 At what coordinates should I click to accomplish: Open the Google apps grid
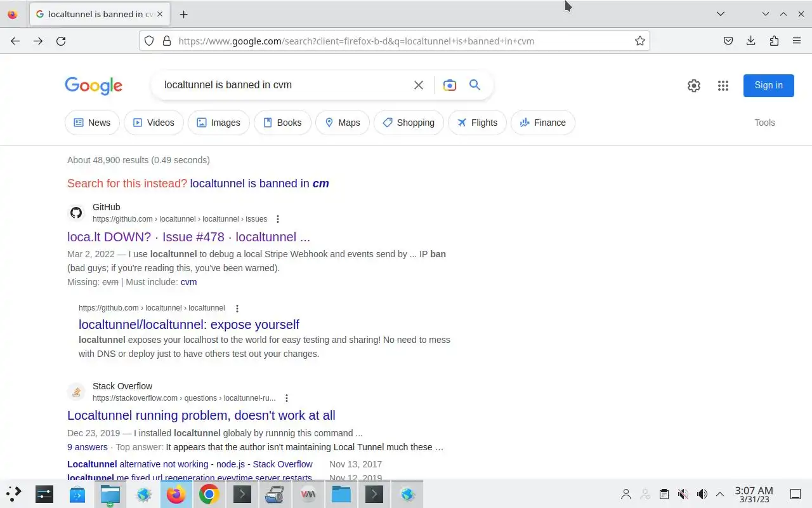723,86
